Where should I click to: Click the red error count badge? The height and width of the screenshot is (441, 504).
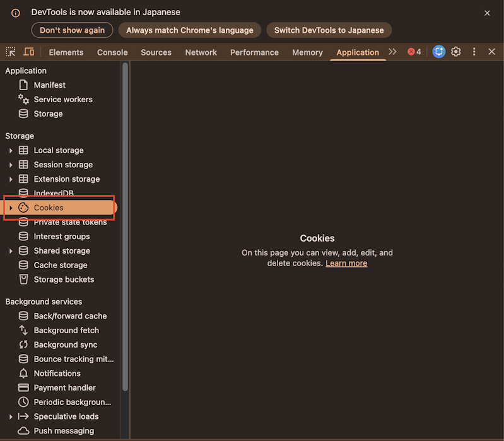(x=414, y=52)
